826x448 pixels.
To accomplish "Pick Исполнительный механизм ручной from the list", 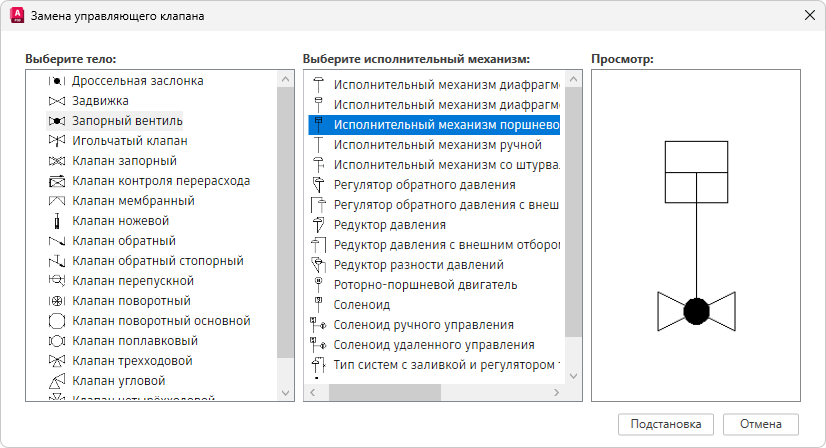I will click(437, 145).
